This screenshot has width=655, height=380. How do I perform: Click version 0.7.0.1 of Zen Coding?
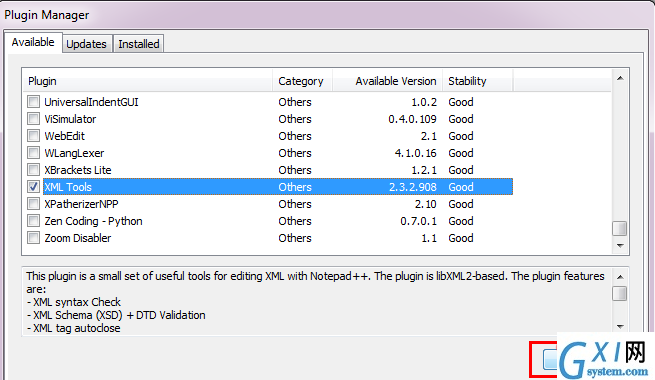coord(418,221)
